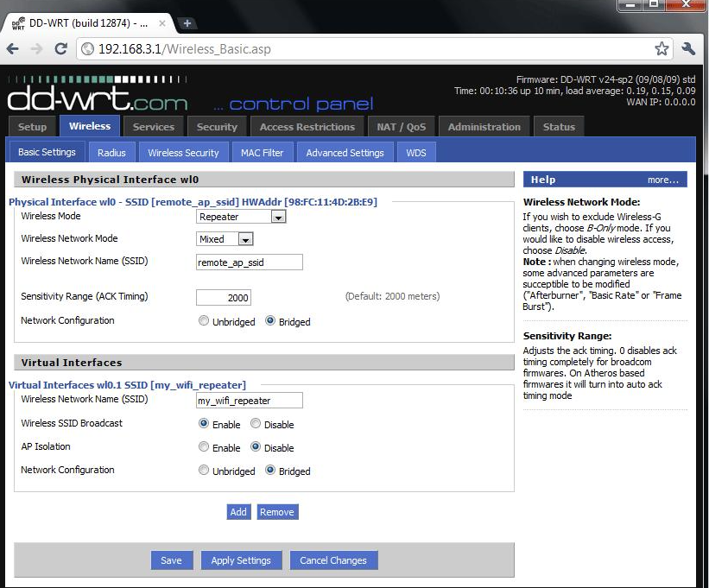Open the WDS sub-tab
This screenshot has width=709, height=588.
(x=416, y=153)
